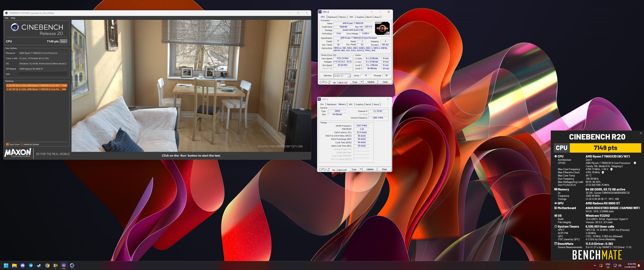Click the CPUID verified shield icon
644x270 pixels.
point(635,163)
